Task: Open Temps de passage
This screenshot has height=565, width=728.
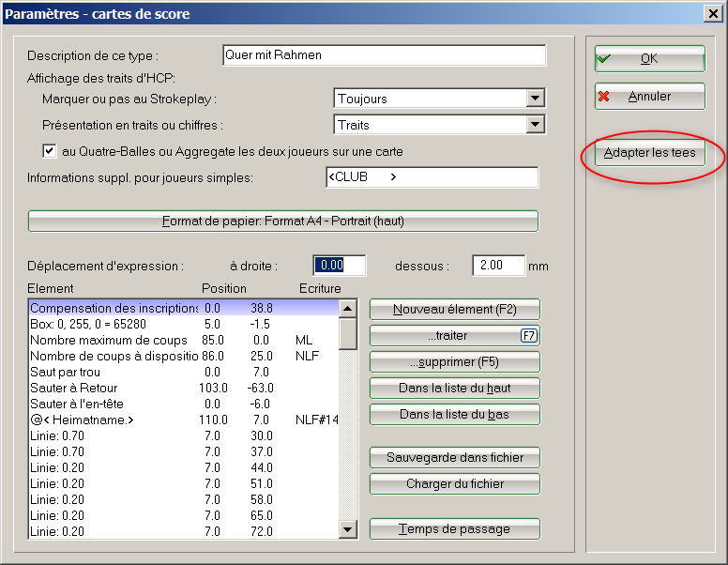Action: pyautogui.click(x=455, y=528)
